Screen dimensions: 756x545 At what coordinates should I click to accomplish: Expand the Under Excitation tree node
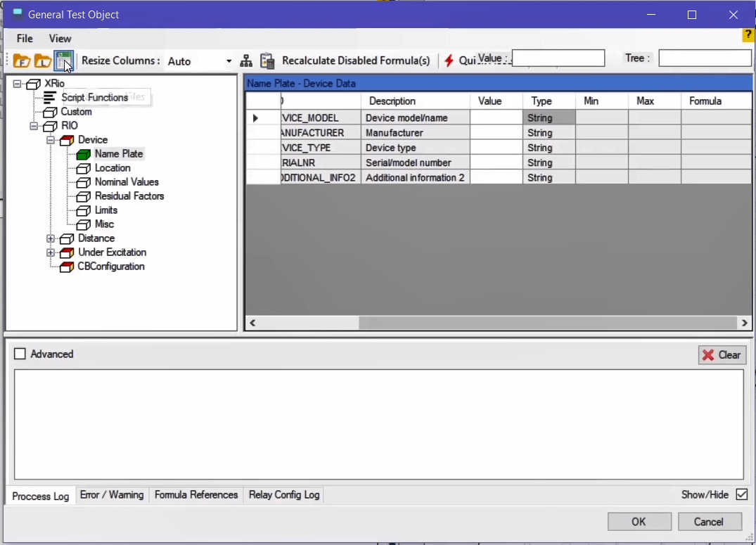click(x=51, y=252)
